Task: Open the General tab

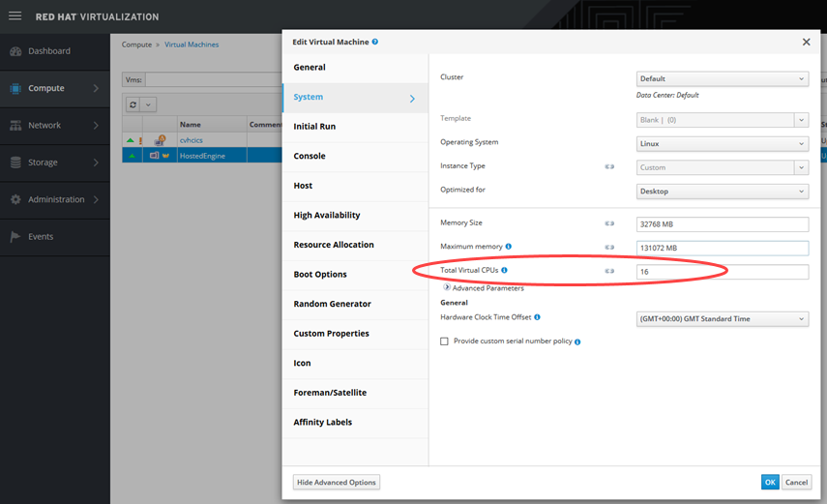Action: point(355,68)
